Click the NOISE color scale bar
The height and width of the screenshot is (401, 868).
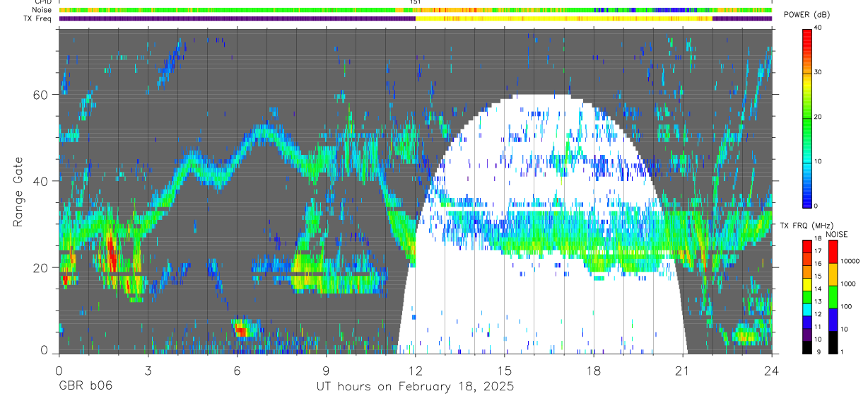pos(833,296)
